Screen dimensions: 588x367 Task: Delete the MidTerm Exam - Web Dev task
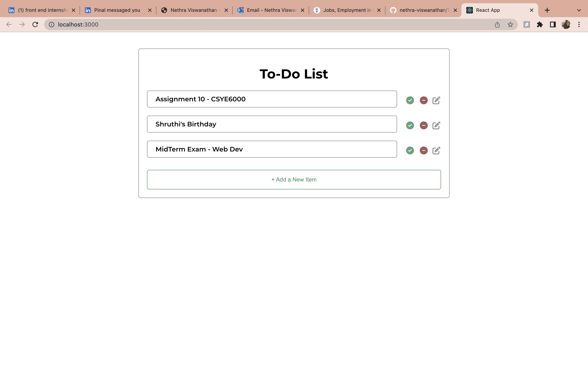click(x=423, y=150)
